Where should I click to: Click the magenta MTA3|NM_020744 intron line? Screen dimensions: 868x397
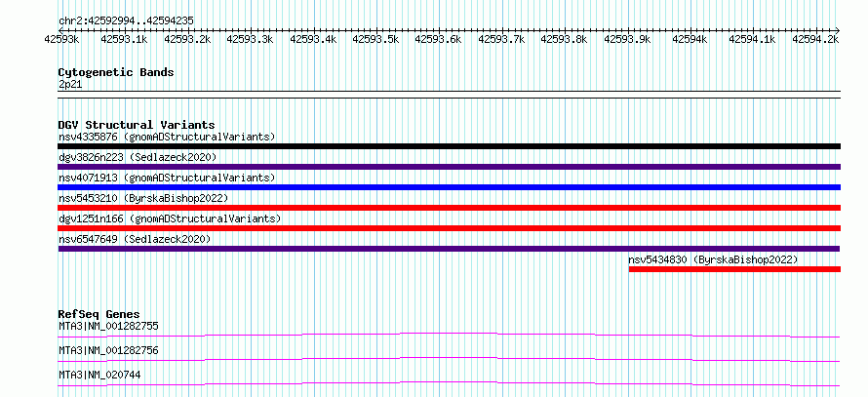(x=450, y=383)
